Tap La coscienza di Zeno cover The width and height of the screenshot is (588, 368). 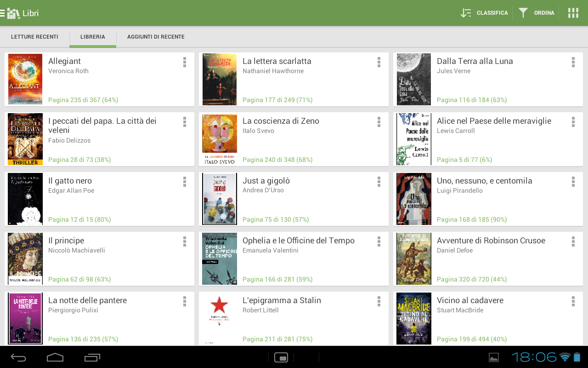(x=220, y=139)
